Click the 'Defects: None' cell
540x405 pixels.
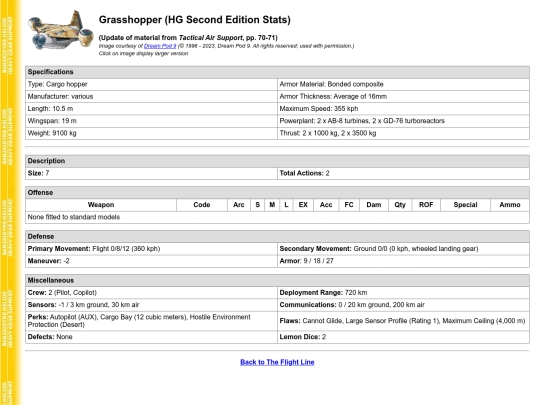click(x=151, y=337)
